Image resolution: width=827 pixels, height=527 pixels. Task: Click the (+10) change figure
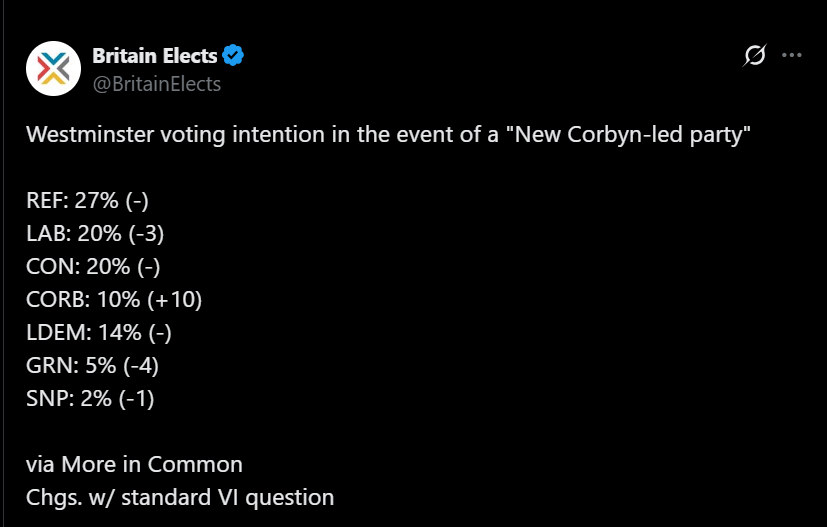tap(175, 300)
